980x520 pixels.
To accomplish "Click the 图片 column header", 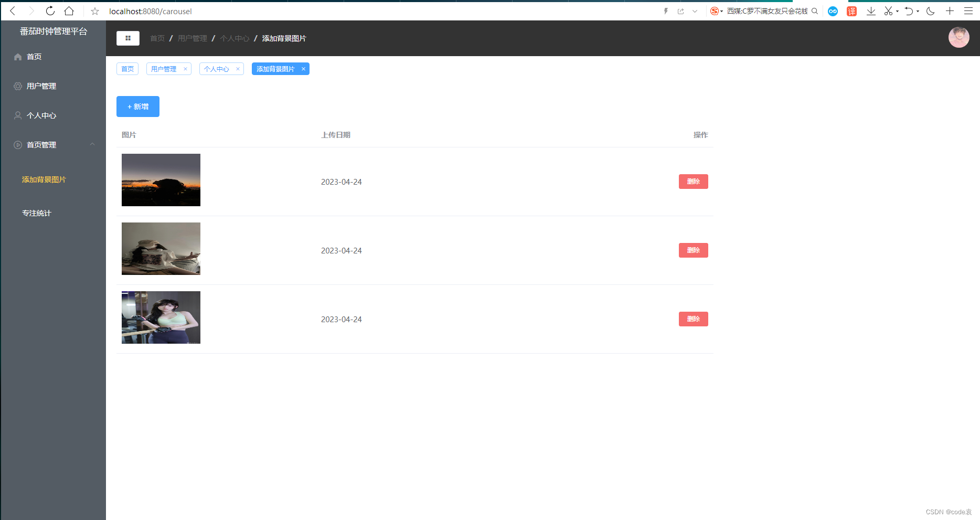I will [129, 135].
